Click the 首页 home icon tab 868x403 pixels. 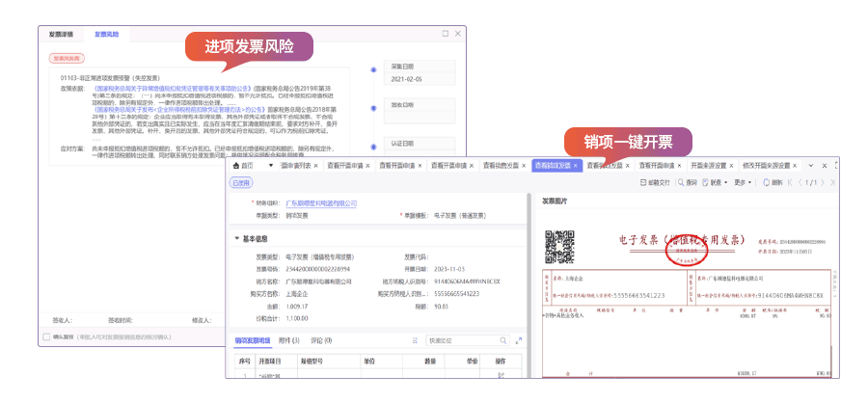tap(243, 165)
